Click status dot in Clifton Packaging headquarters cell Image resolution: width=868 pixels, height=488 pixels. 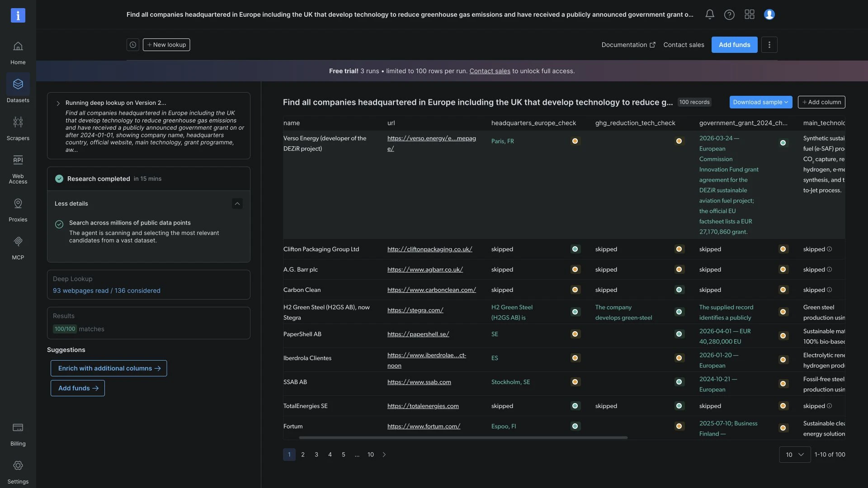click(575, 249)
